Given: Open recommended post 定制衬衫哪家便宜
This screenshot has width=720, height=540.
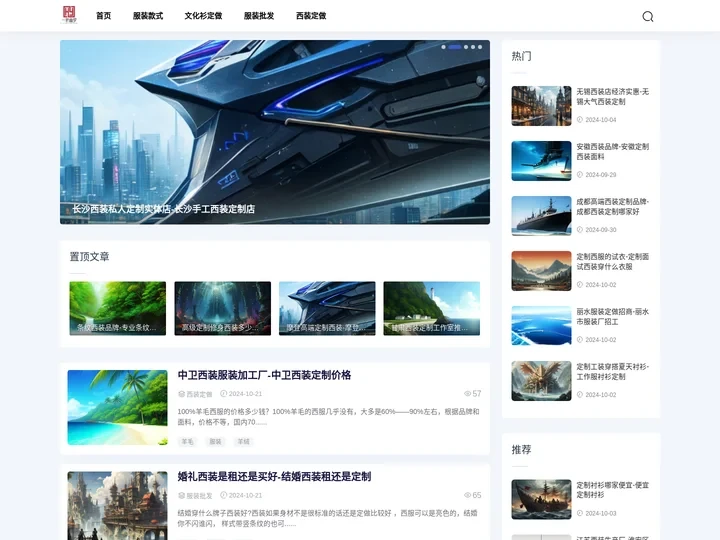Looking at the screenshot, I should 613,490.
